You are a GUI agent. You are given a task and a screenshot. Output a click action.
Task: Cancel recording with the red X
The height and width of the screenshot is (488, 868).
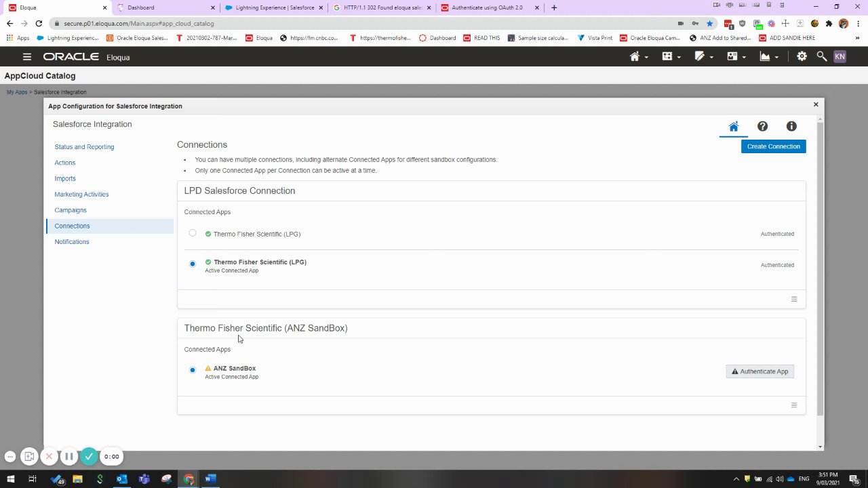pos(49,457)
